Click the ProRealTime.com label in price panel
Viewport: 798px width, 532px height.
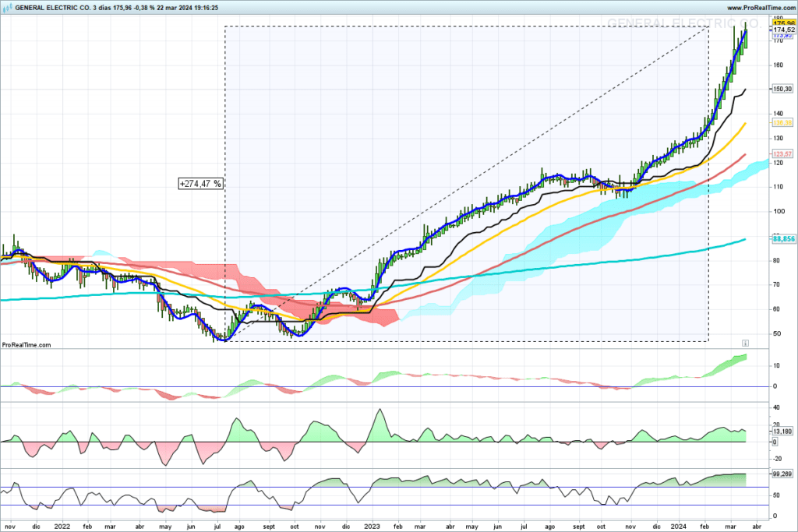pos(26,345)
